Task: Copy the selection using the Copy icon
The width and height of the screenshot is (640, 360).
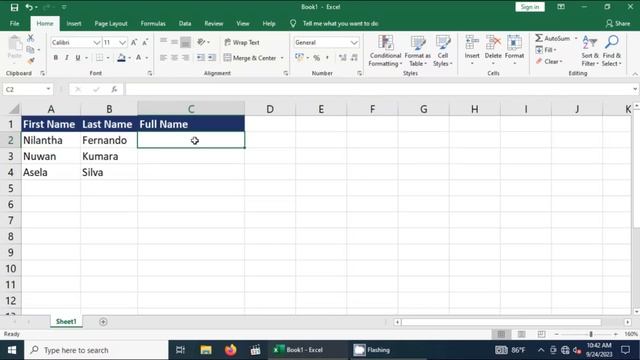Action: 30,50
